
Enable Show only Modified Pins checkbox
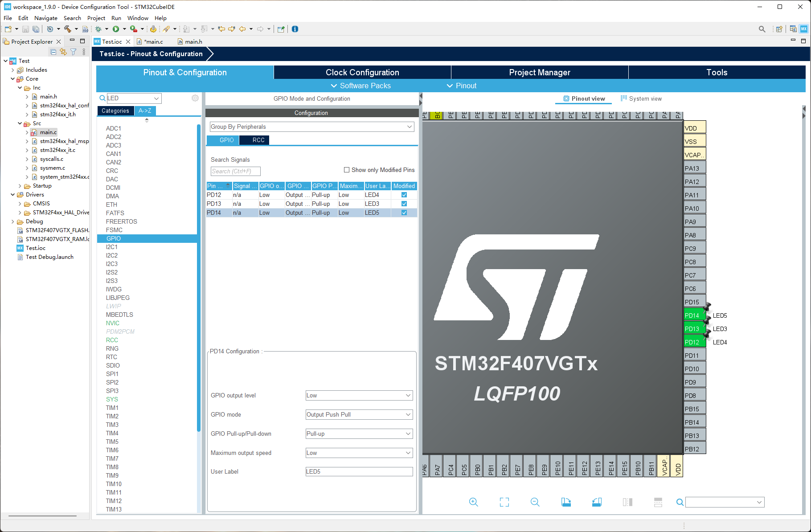(347, 170)
